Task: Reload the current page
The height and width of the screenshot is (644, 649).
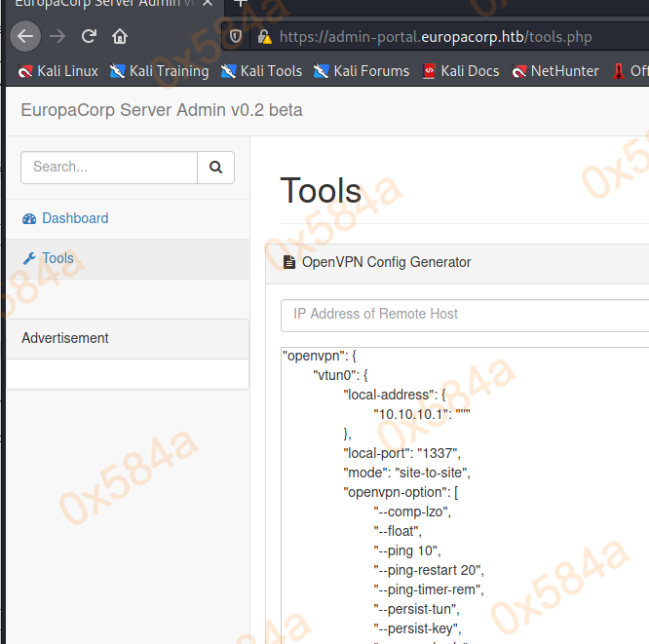Action: coord(89,37)
